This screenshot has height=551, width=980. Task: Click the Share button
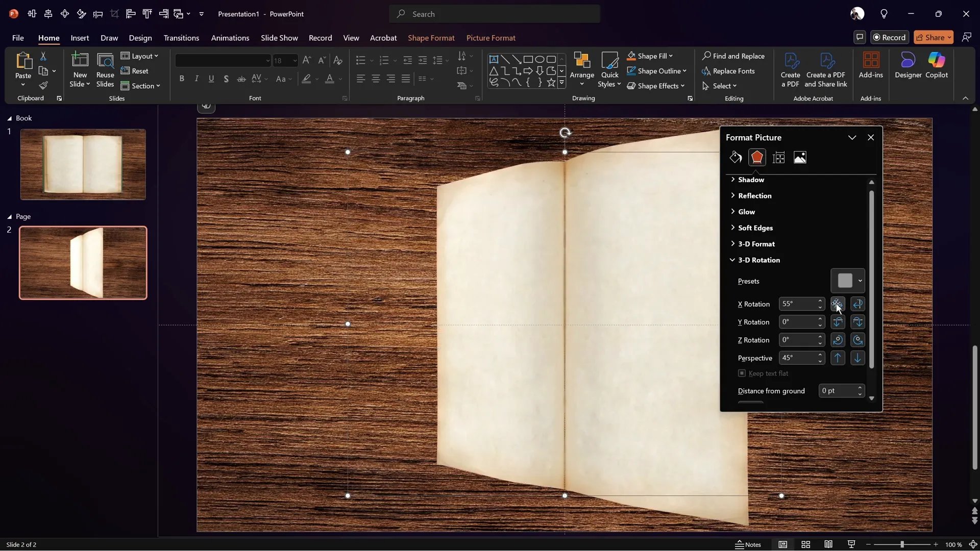pyautogui.click(x=934, y=37)
